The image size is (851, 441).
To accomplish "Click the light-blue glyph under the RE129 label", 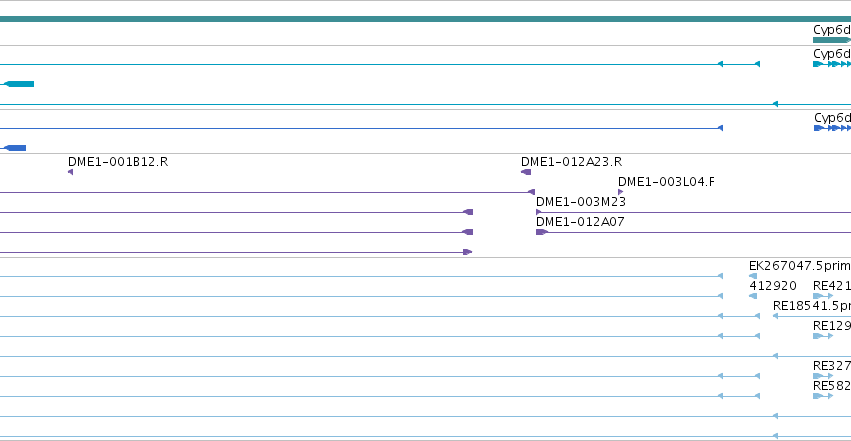I will click(x=823, y=336).
